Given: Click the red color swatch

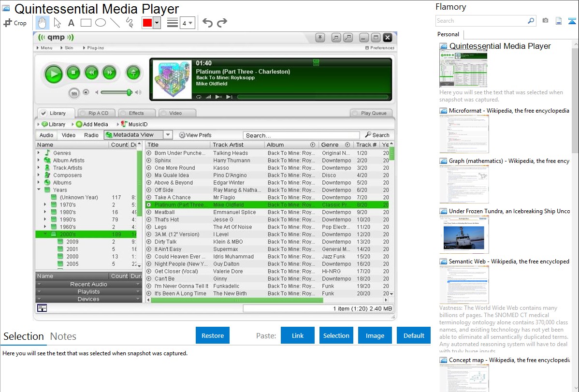Looking at the screenshot, I should [x=147, y=23].
